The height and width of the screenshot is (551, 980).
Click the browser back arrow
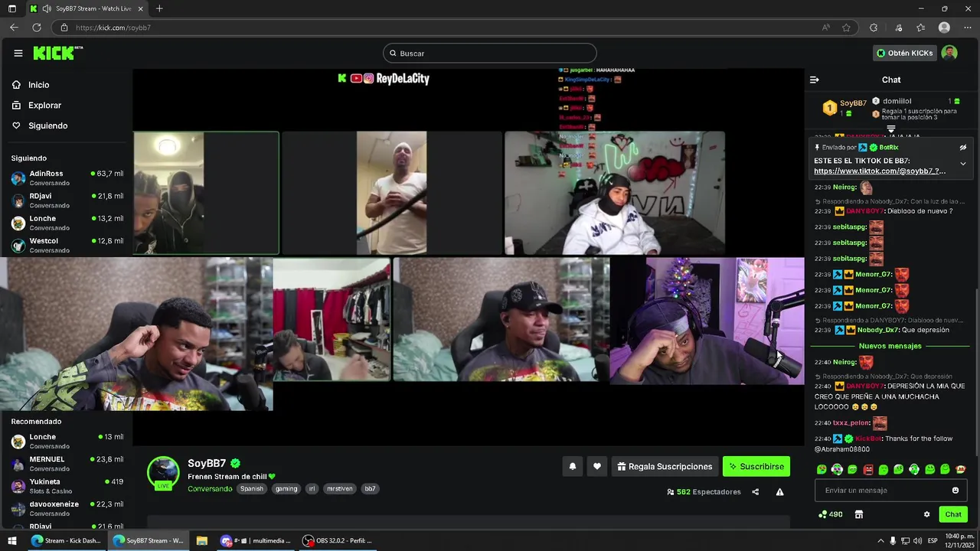coord(14,28)
